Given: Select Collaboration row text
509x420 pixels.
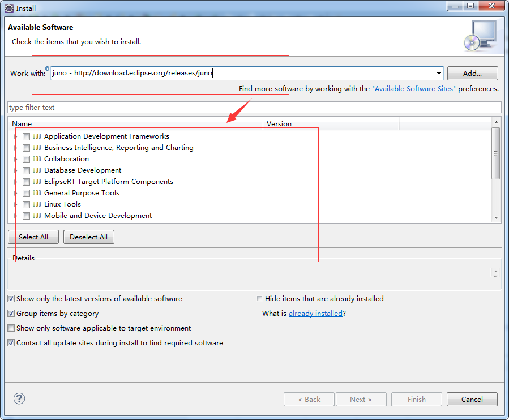Looking at the screenshot, I should pyautogui.click(x=67, y=158).
